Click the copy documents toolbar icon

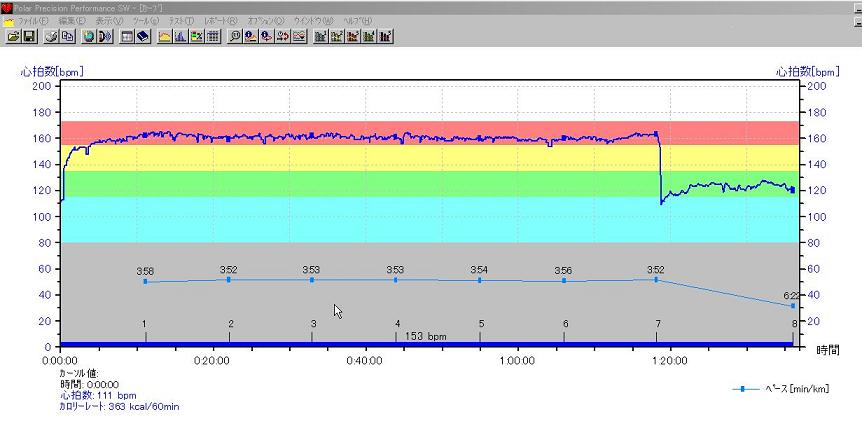[67, 37]
